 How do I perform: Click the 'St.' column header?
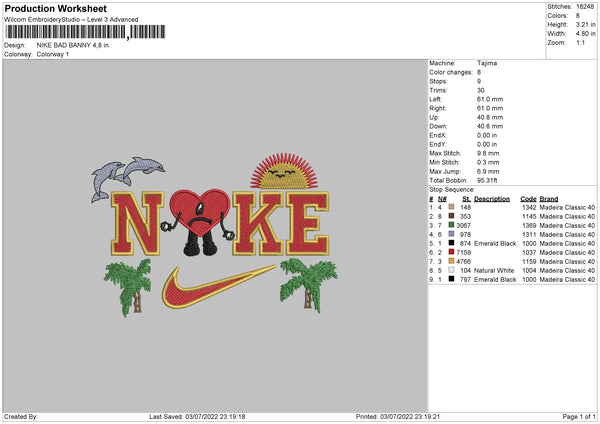coord(466,199)
